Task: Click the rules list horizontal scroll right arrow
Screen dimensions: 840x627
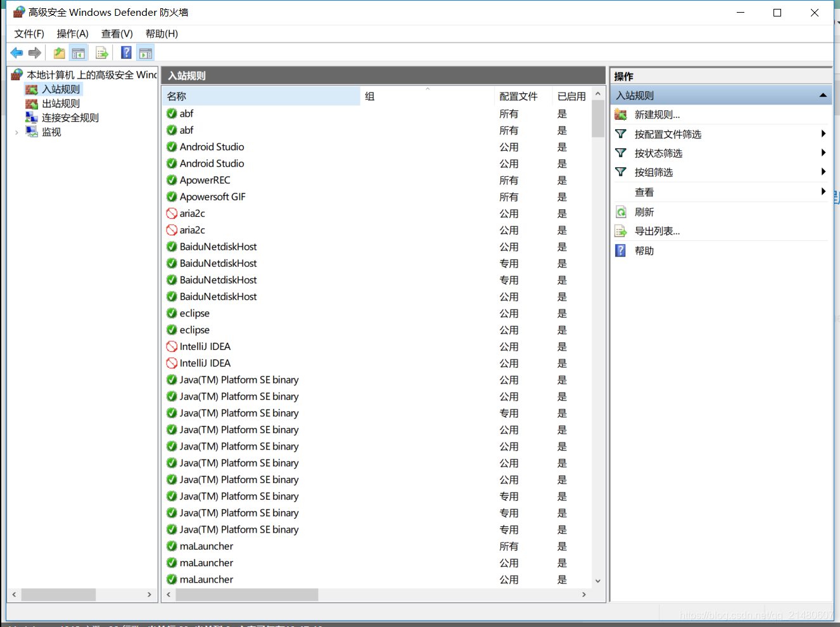Action: tap(583, 595)
